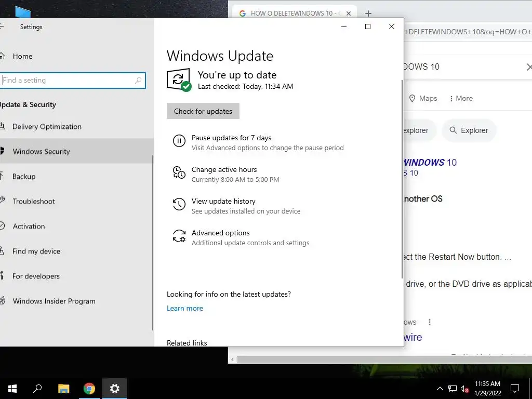Go to Settings Home
The width and height of the screenshot is (532, 399).
[x=22, y=56]
